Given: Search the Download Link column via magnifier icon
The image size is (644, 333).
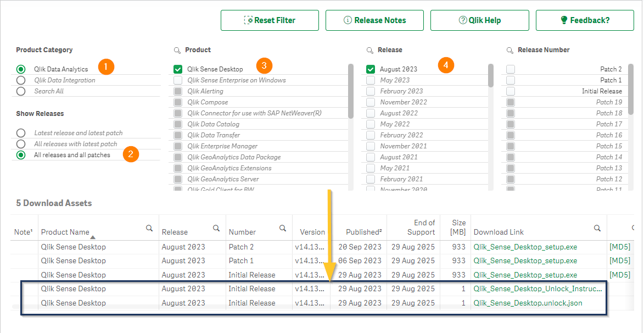Looking at the screenshot, I should click(597, 228).
